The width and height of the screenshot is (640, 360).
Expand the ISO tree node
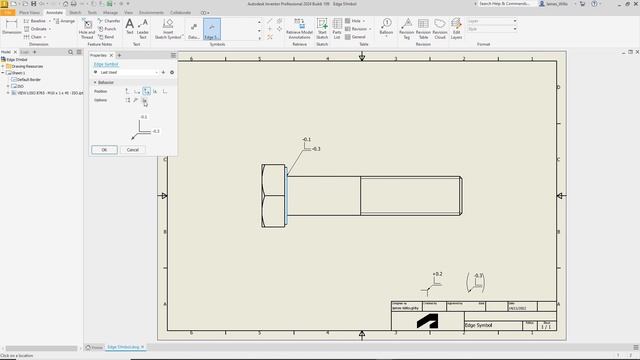pos(8,86)
